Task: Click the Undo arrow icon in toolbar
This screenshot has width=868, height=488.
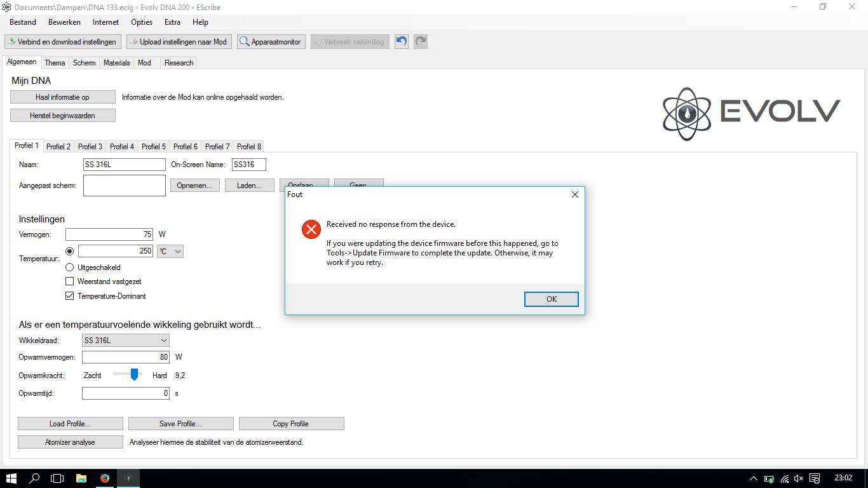Action: (x=401, y=42)
